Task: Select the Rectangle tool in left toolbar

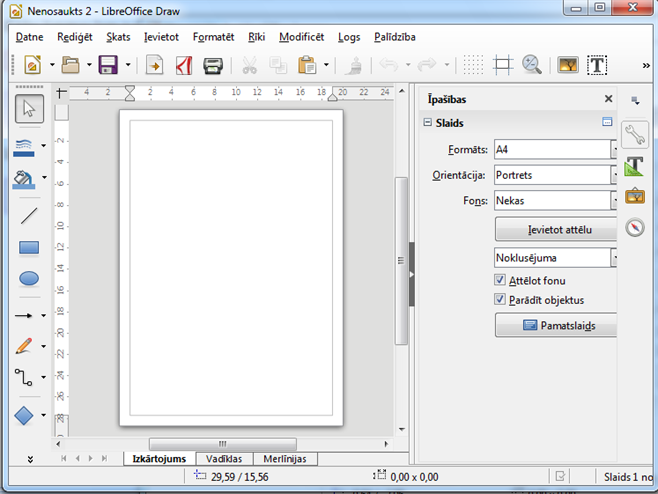Action: pos(29,247)
